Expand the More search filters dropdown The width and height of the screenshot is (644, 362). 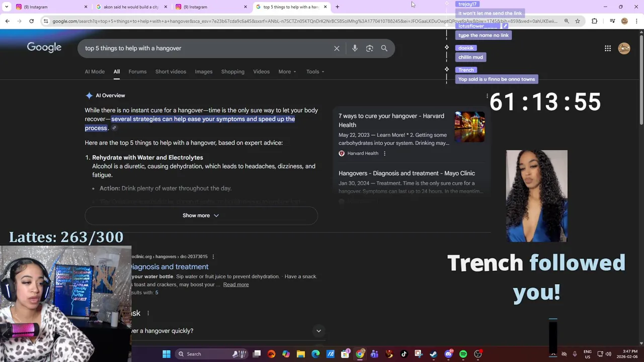click(287, 71)
